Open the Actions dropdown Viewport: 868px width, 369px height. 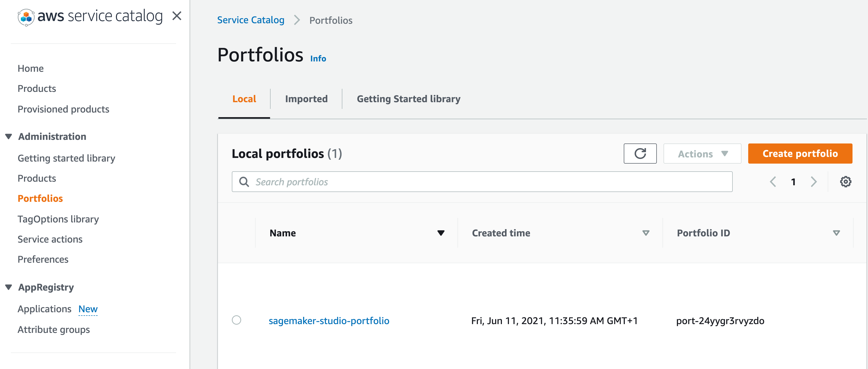coord(702,154)
